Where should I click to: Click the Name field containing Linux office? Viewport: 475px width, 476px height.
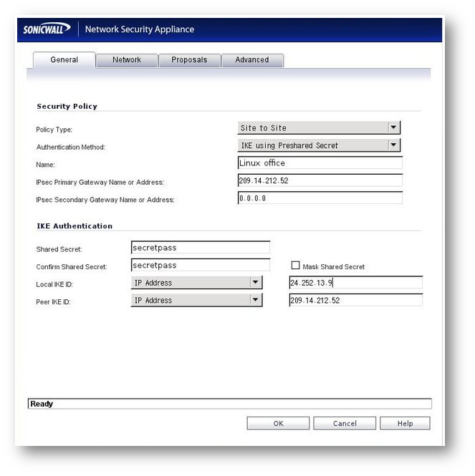point(320,163)
